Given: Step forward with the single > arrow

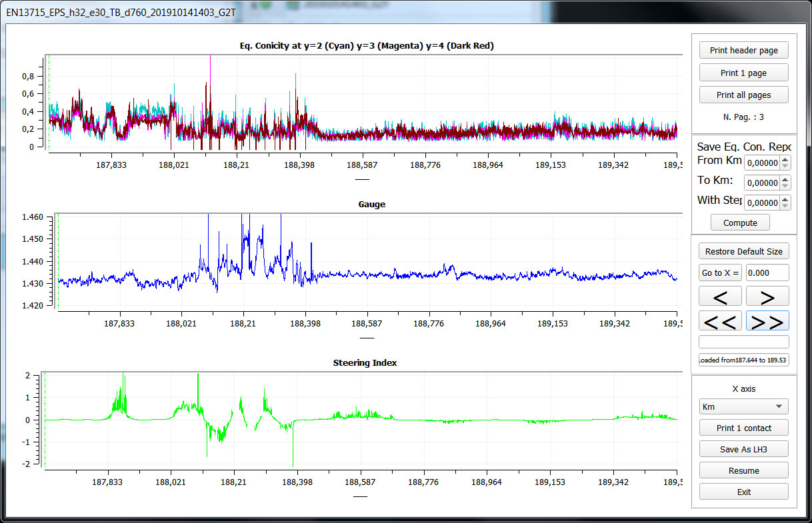Looking at the screenshot, I should (x=767, y=296).
